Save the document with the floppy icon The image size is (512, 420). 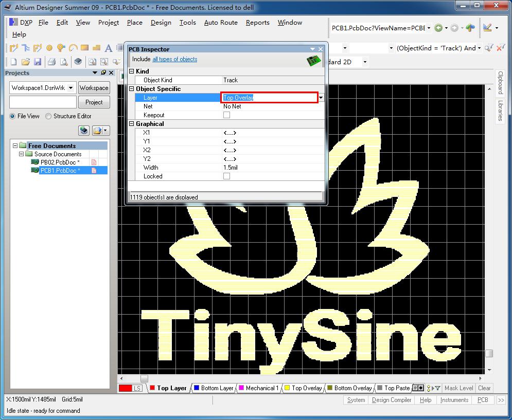38,62
